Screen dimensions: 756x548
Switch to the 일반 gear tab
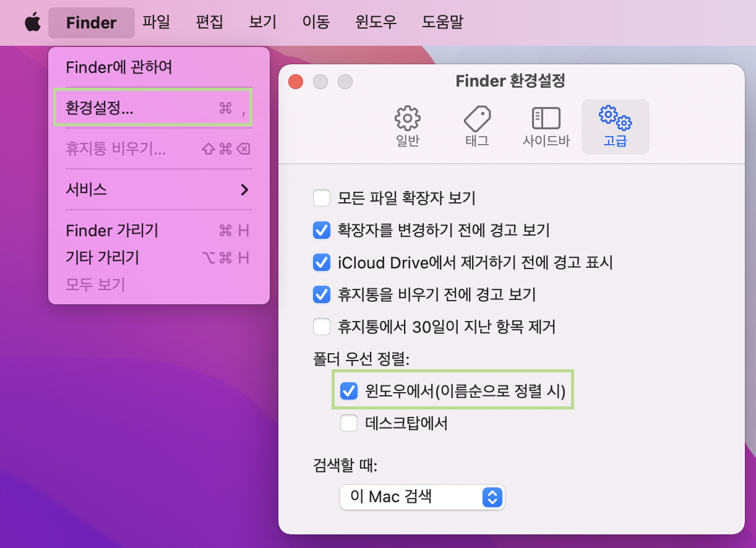408,127
